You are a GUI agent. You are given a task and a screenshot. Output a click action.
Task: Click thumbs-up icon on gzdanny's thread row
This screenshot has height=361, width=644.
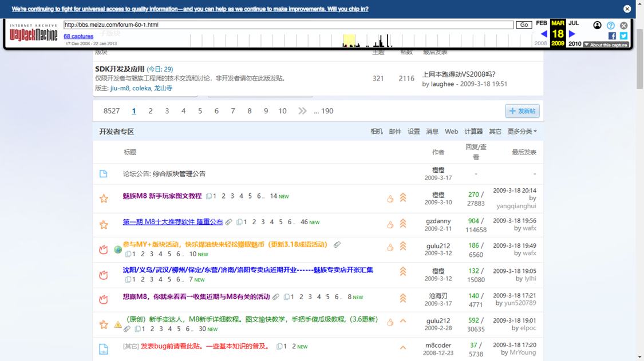(x=390, y=224)
